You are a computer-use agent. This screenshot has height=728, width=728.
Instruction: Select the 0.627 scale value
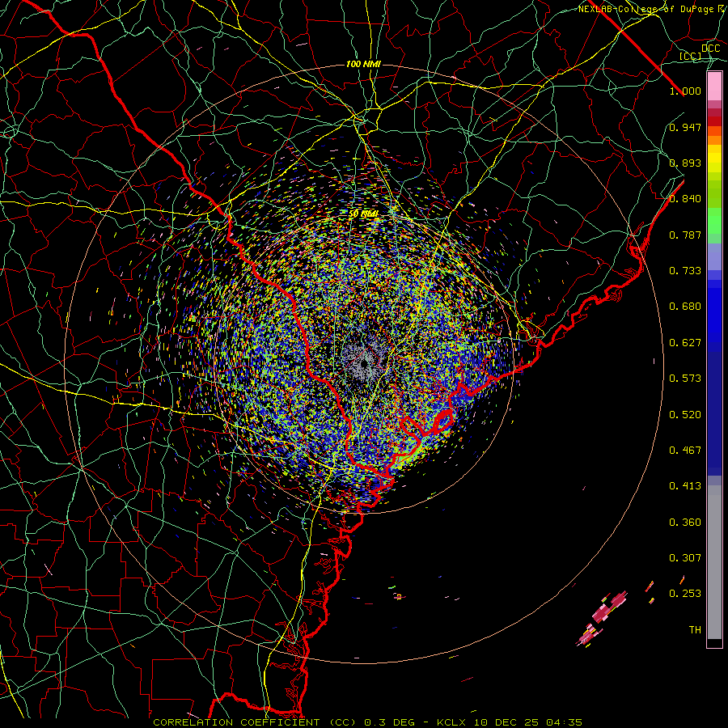coord(685,343)
